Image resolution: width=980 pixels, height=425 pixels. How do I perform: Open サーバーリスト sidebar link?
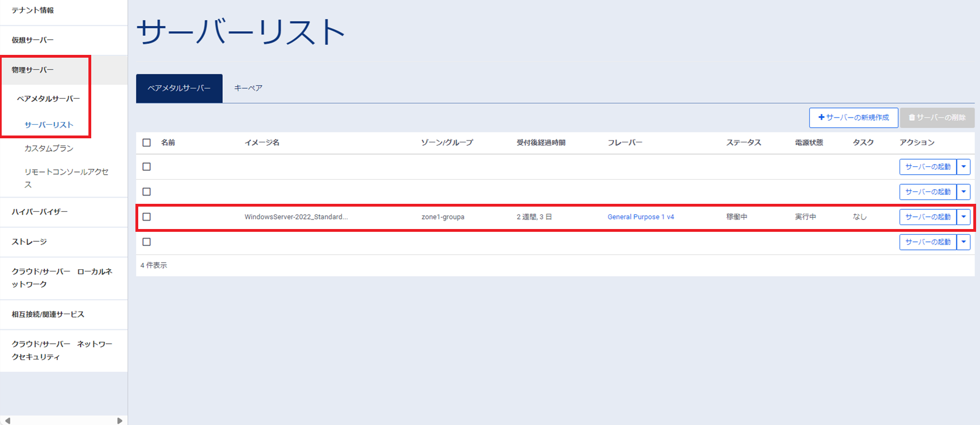tap(49, 125)
